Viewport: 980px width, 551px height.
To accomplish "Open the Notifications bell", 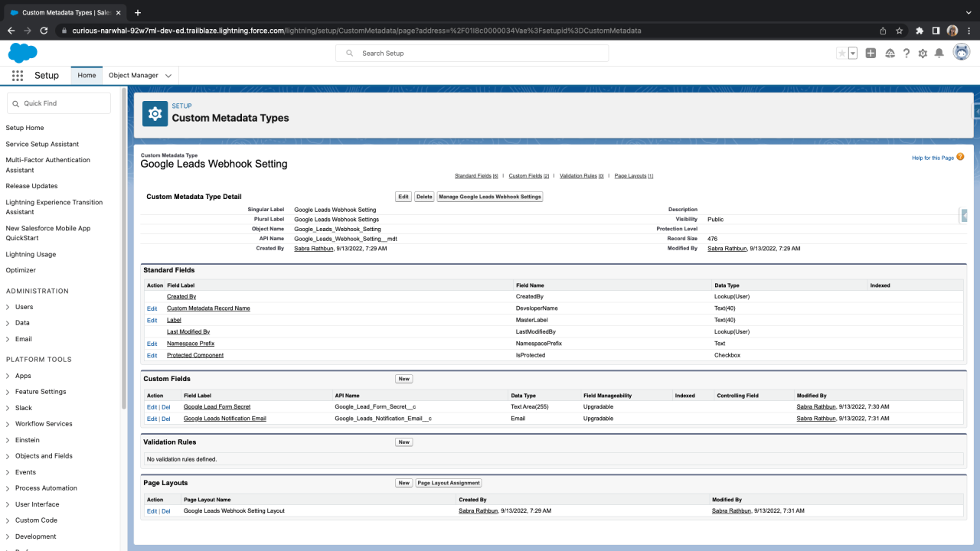I will click(x=939, y=54).
